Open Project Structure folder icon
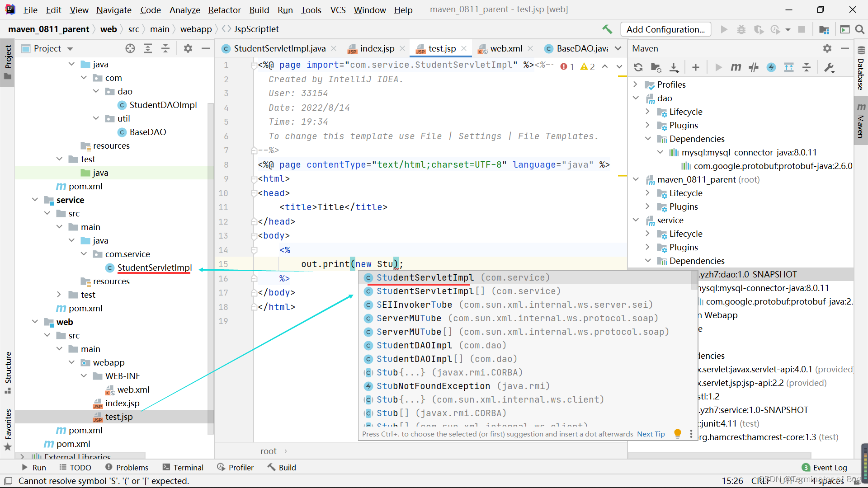Viewport: 868px width, 488px height. coord(824,29)
